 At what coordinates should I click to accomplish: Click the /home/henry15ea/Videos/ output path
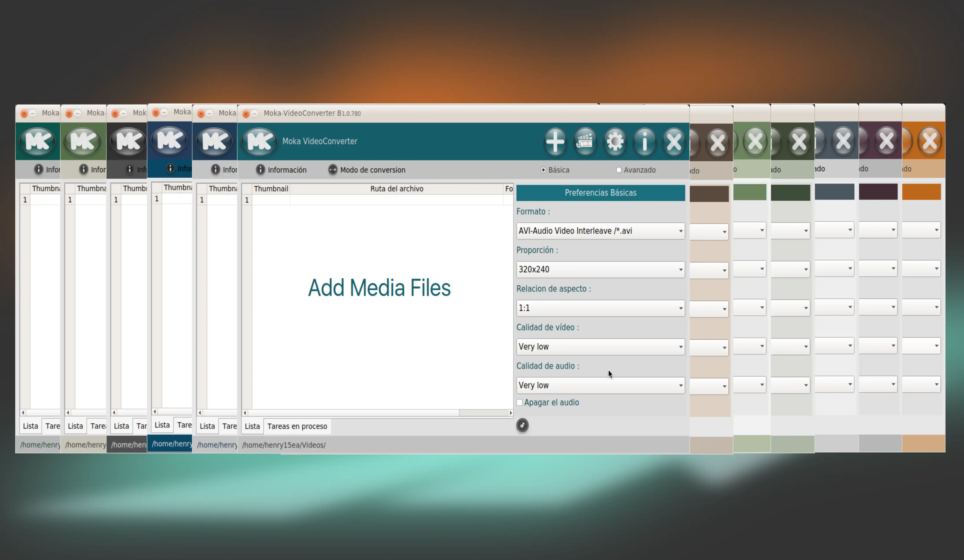pos(284,445)
